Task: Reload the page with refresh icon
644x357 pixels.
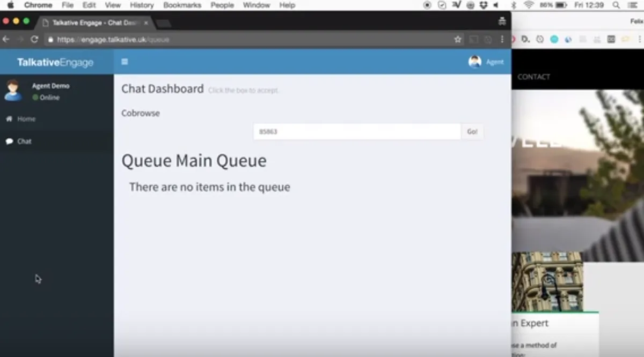Action: [x=34, y=39]
